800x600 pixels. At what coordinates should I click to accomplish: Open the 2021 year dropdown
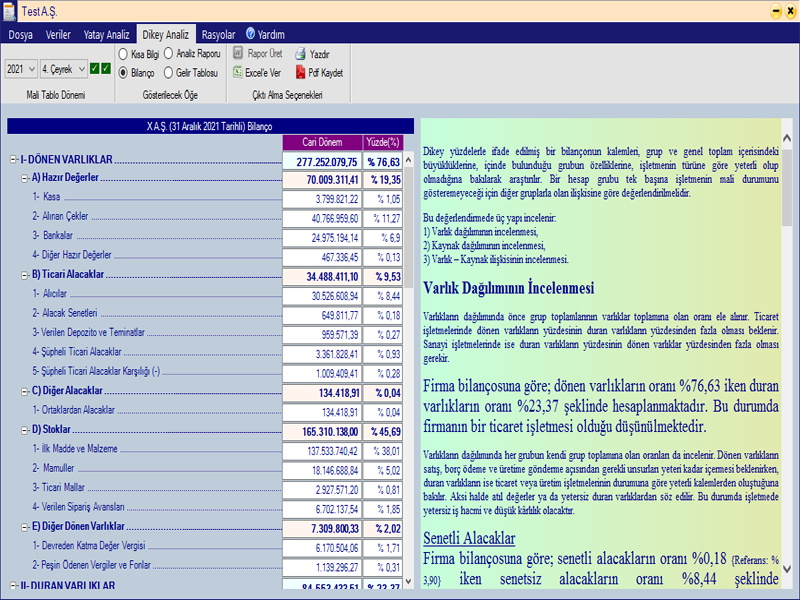pos(21,69)
